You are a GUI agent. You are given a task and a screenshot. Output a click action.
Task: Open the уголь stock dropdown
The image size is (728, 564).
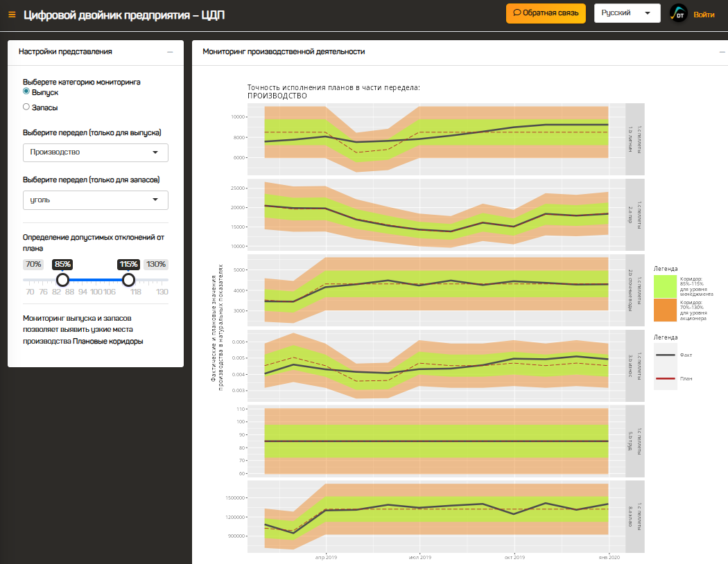point(95,200)
